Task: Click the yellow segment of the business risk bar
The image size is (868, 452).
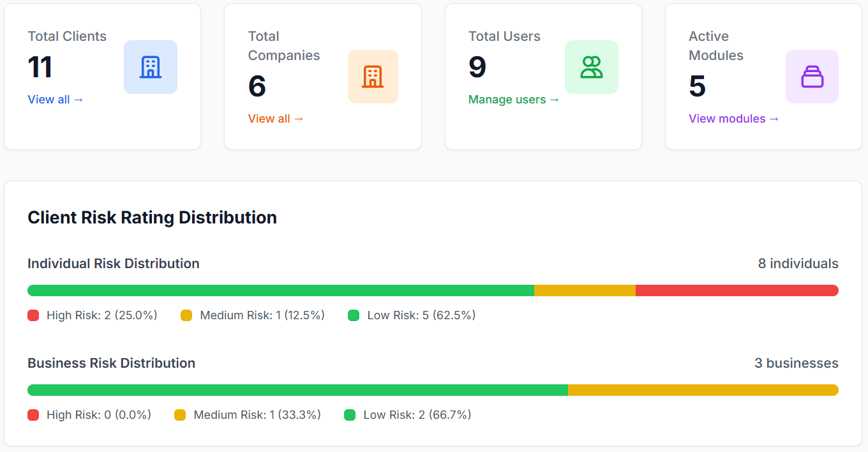Action: coord(702,389)
